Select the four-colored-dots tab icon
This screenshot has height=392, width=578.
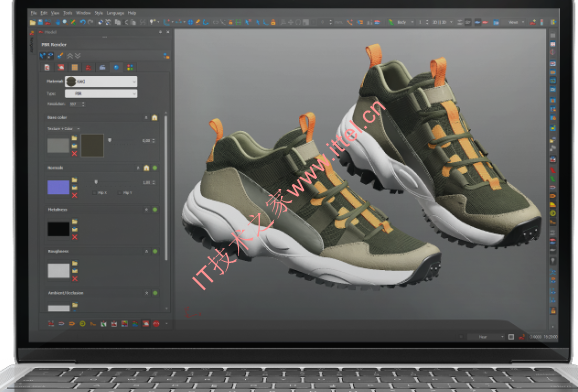[x=130, y=67]
